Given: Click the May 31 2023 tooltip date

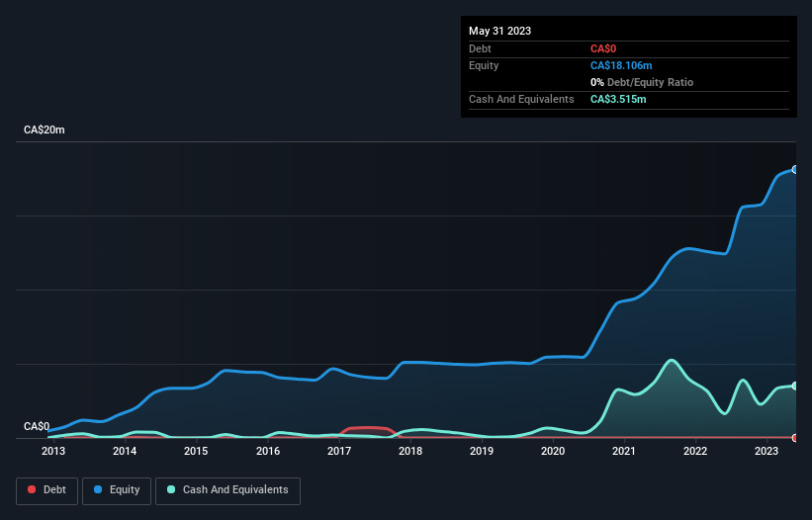Looking at the screenshot, I should [499, 31].
